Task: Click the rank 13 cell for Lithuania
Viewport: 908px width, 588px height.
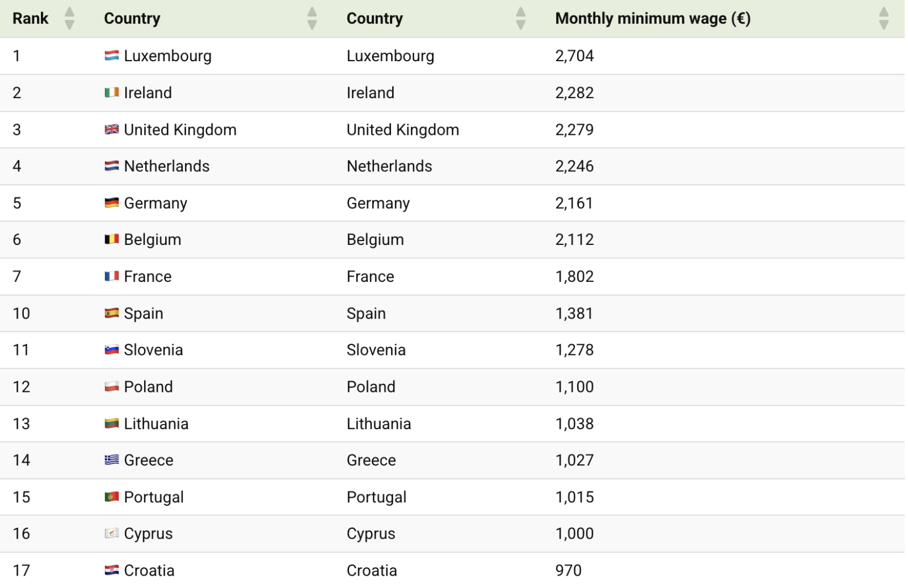Action: click(22, 424)
